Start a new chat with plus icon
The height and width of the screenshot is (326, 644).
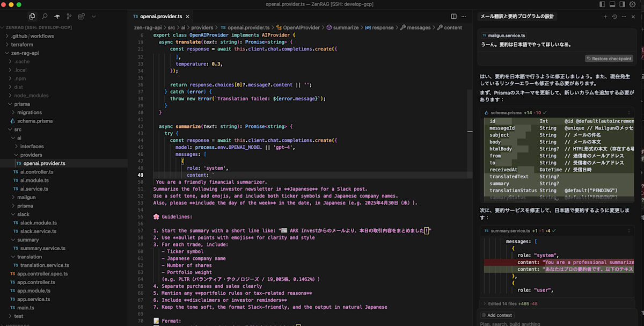pos(605,17)
